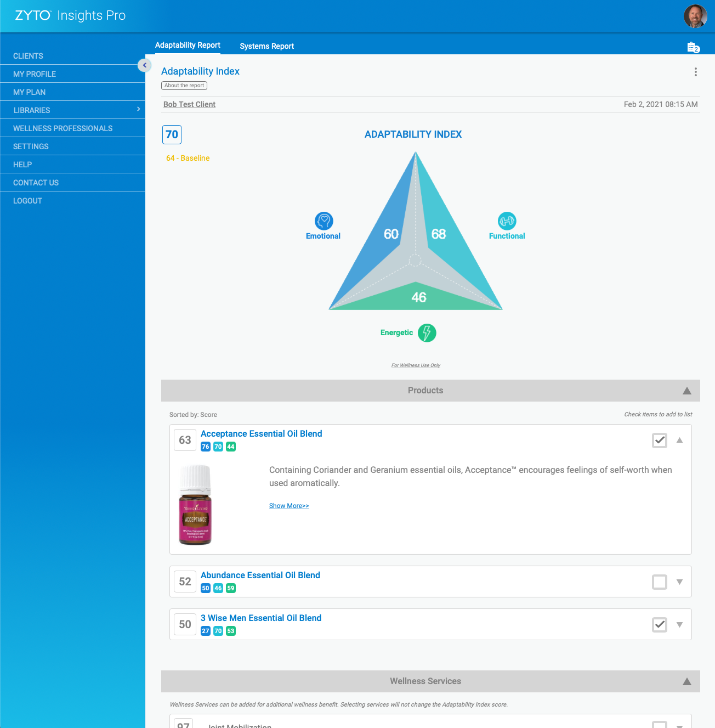Switch to the Systems Report tab
Screen dimensions: 715x728
[x=266, y=46]
